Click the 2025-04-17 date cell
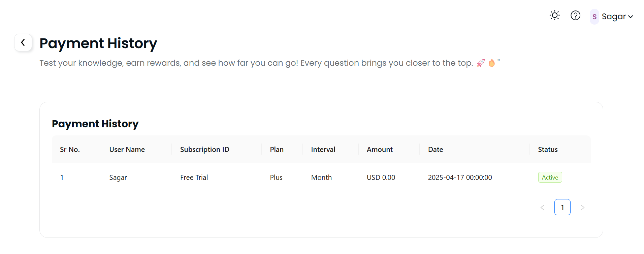The height and width of the screenshot is (254, 644). 460,178
